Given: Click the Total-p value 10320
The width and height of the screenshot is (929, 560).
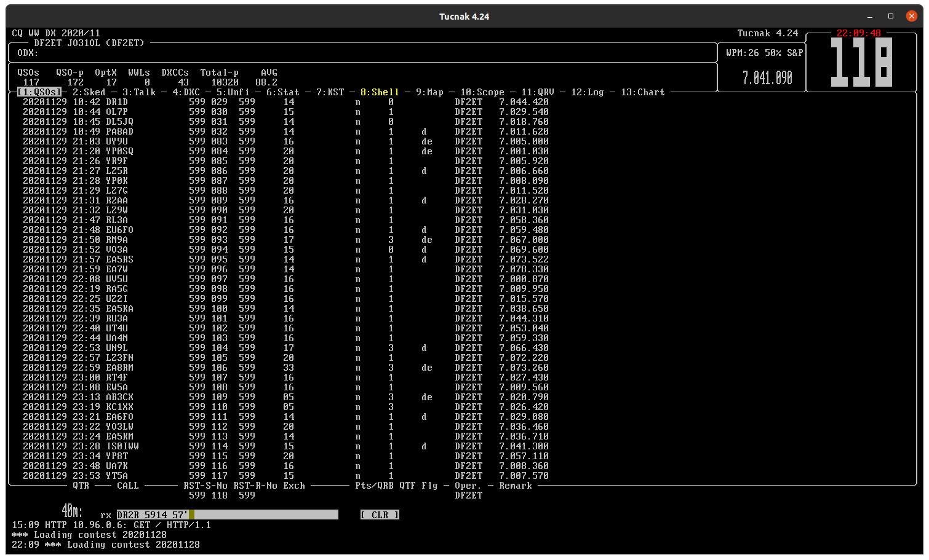Looking at the screenshot, I should tap(225, 82).
